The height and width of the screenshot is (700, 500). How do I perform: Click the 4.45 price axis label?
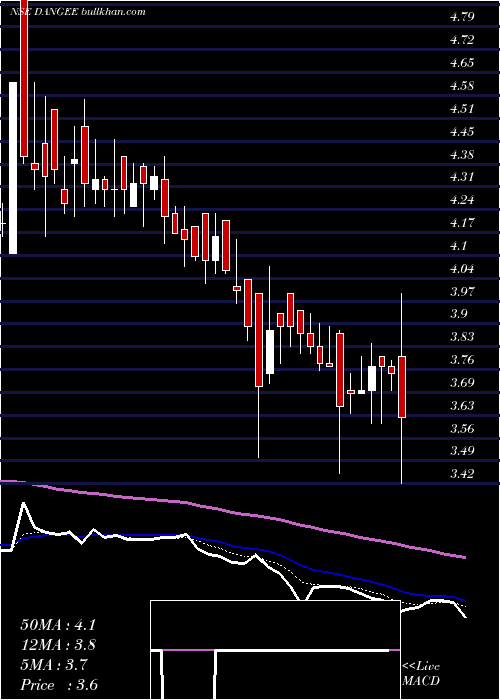462,132
